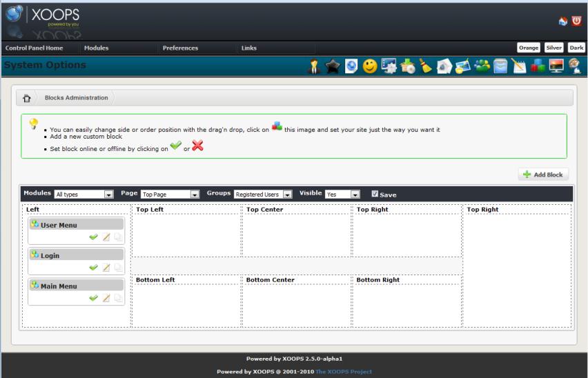Click the smiley face icon in System Options
The width and height of the screenshot is (588, 378).
pos(371,66)
